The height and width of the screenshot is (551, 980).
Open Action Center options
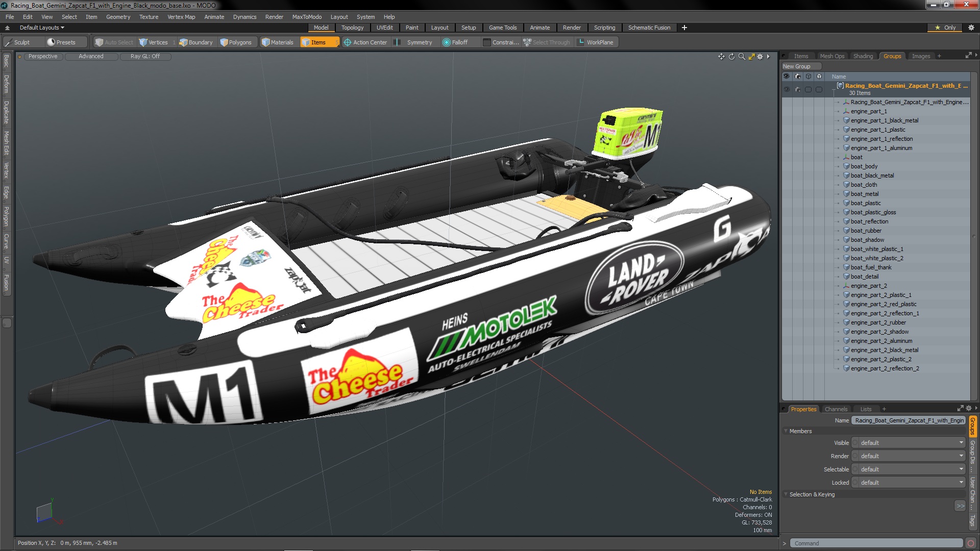(x=365, y=42)
